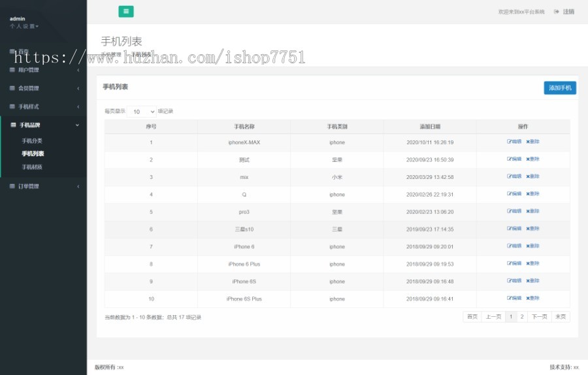Edit the mix row
The width and height of the screenshot is (588, 375).
pyautogui.click(x=514, y=176)
